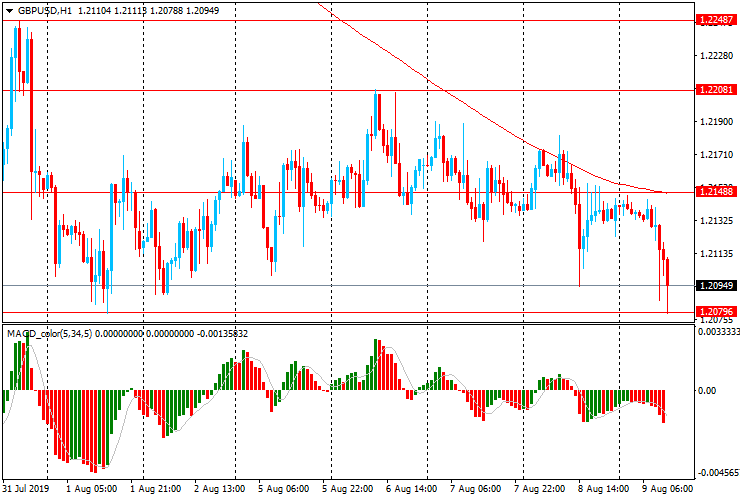This screenshot has height=500, width=740.
Task: Click the MACD_color(5,34,5) indicator label
Action: [49, 333]
